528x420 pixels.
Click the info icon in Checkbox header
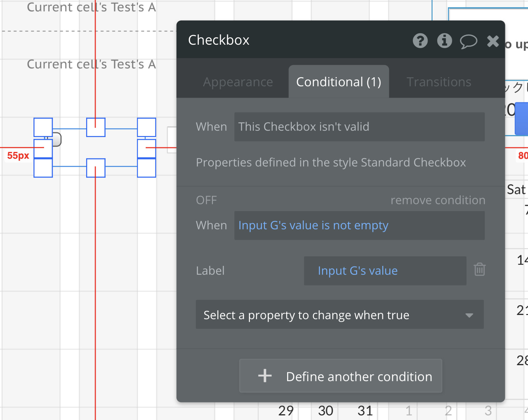[444, 41]
